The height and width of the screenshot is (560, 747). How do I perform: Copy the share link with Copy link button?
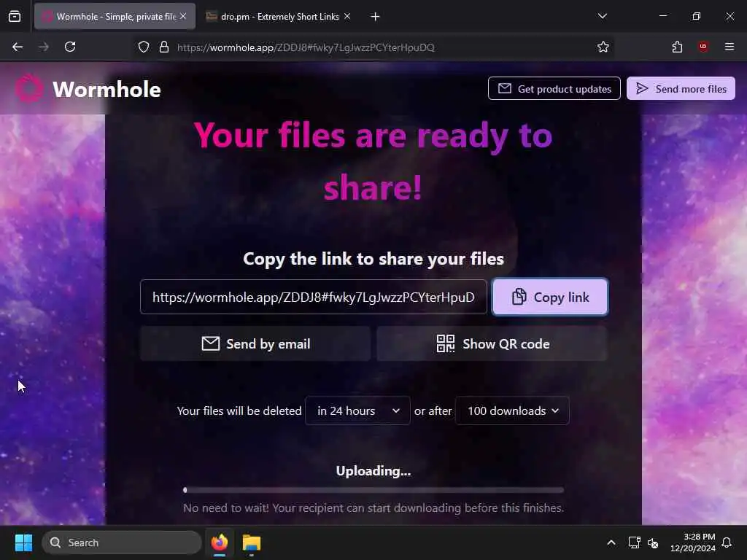click(550, 297)
